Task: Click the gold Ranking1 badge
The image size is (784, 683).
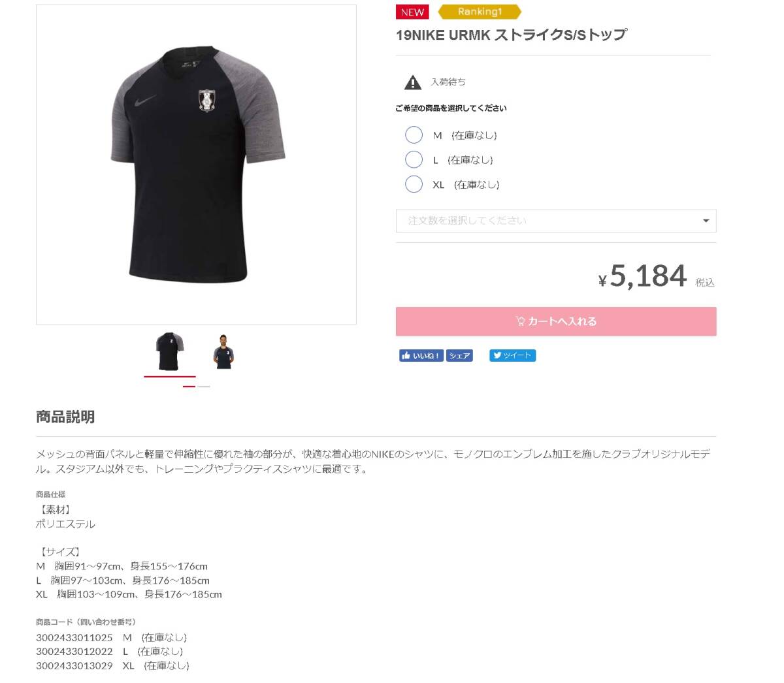Action: 480,12
